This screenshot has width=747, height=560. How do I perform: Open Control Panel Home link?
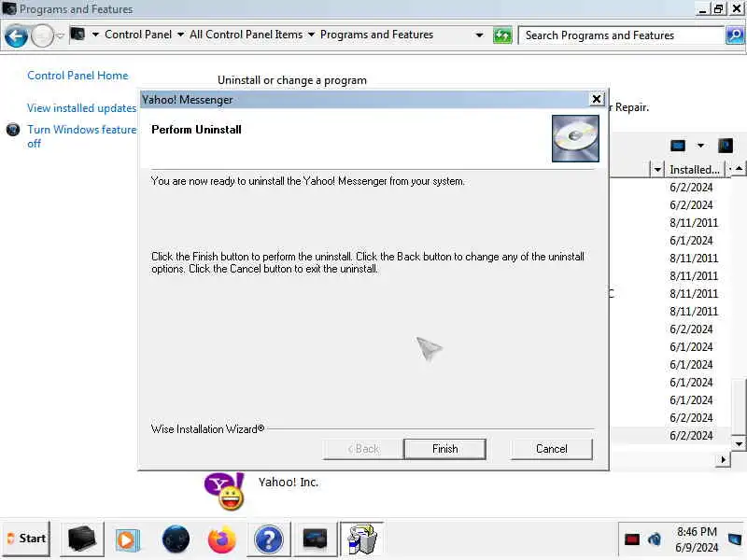pos(78,76)
